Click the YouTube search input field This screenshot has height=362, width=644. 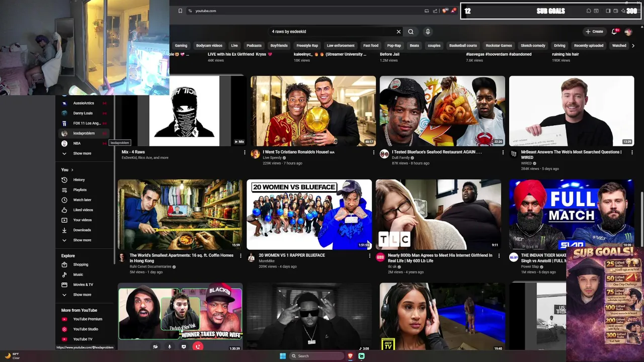[332, 32]
